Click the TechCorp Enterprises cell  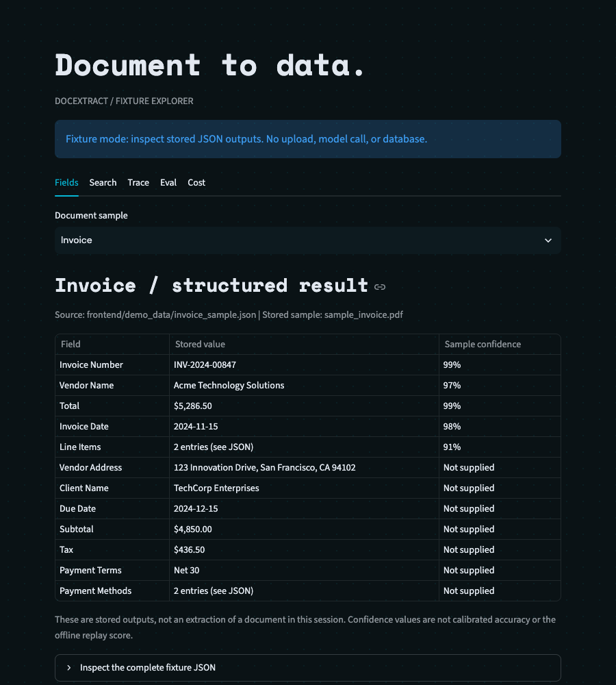pyautogui.click(x=304, y=488)
